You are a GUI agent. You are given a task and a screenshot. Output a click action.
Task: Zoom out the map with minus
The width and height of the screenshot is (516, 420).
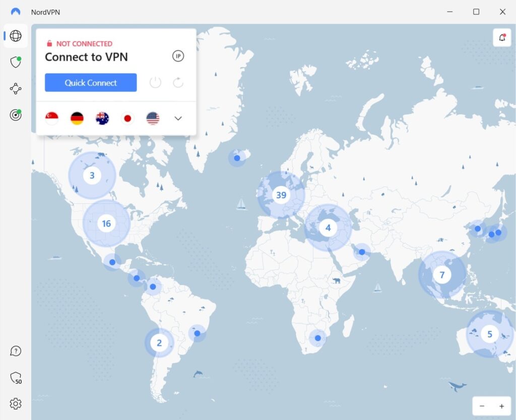pos(482,406)
